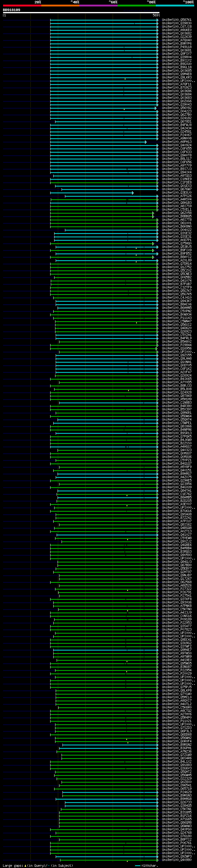Select the UniRef100_Q6Z7B0 label

click(177, 115)
